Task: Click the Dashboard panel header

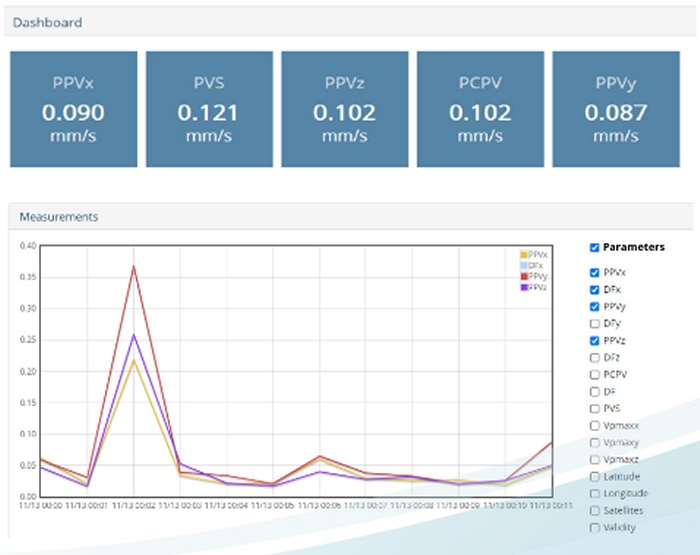Action: (350, 22)
